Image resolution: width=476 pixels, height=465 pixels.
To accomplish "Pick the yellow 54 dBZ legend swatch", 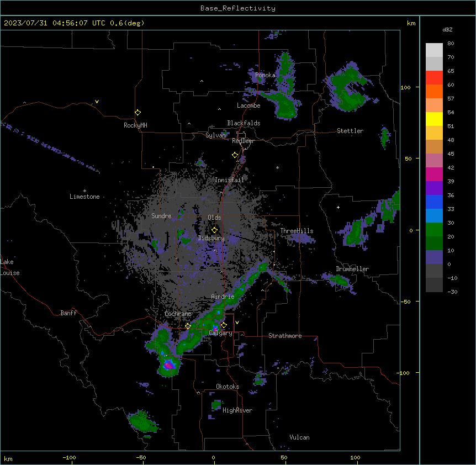I will [434, 119].
